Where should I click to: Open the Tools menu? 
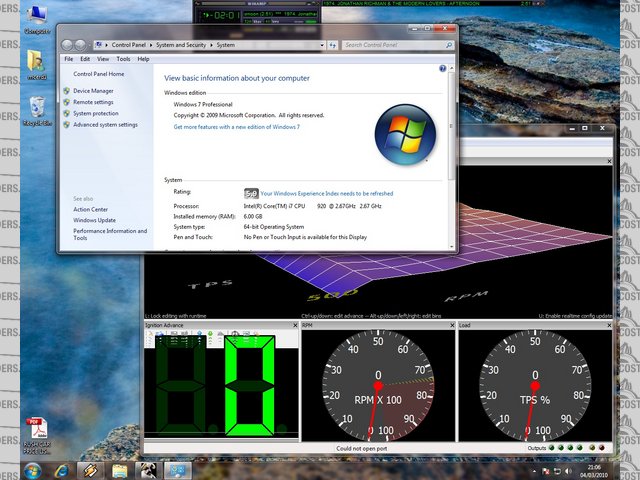coord(123,59)
